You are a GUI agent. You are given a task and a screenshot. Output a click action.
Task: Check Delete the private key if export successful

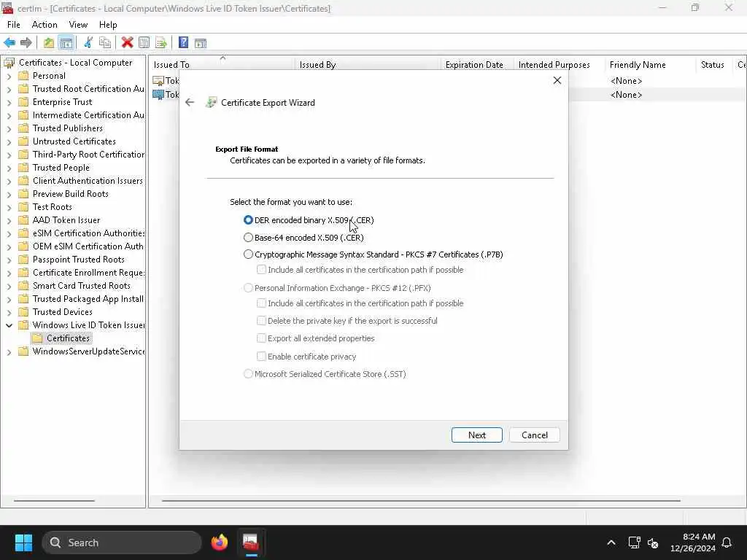(x=261, y=321)
